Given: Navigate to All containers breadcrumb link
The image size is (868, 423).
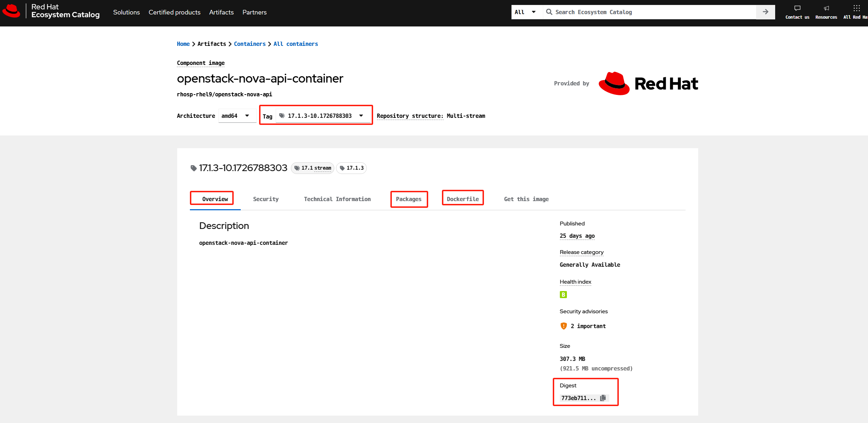Looking at the screenshot, I should [x=295, y=44].
